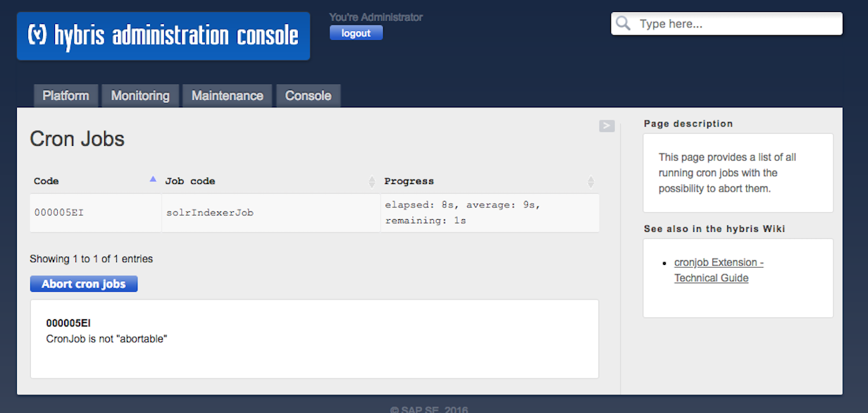
Task: Sort the table by Job code column
Action: tap(271, 181)
